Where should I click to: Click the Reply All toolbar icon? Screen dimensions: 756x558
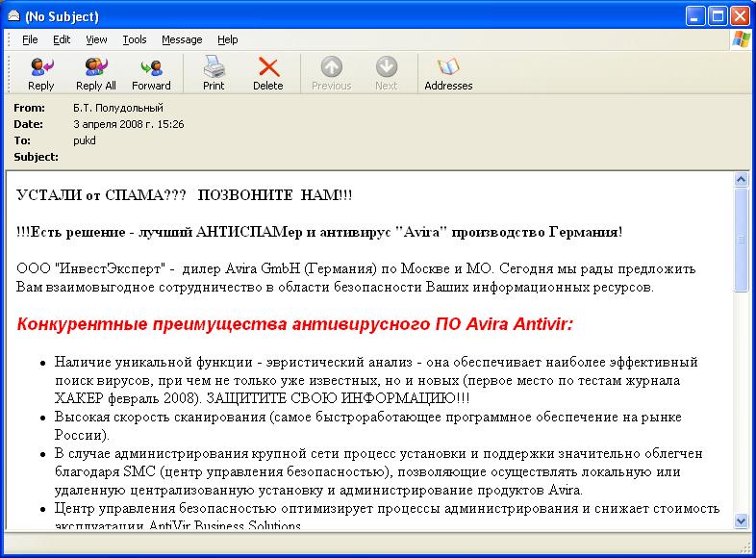(96, 73)
